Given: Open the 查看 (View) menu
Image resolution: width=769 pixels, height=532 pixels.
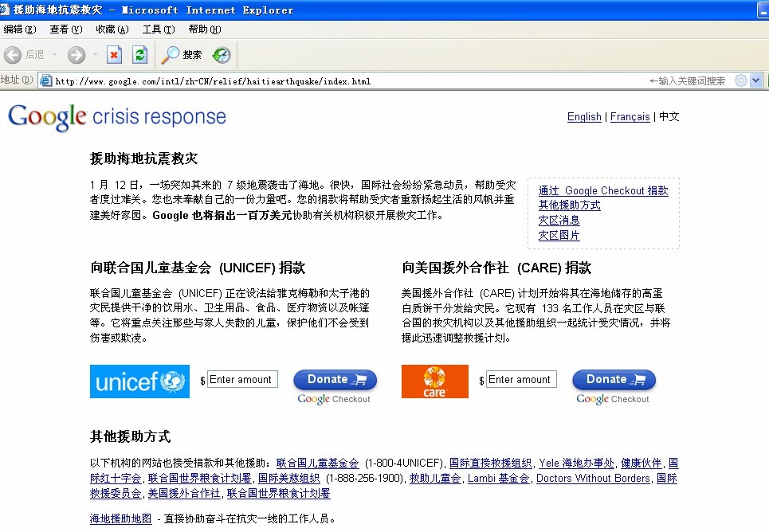Looking at the screenshot, I should pyautogui.click(x=65, y=29).
